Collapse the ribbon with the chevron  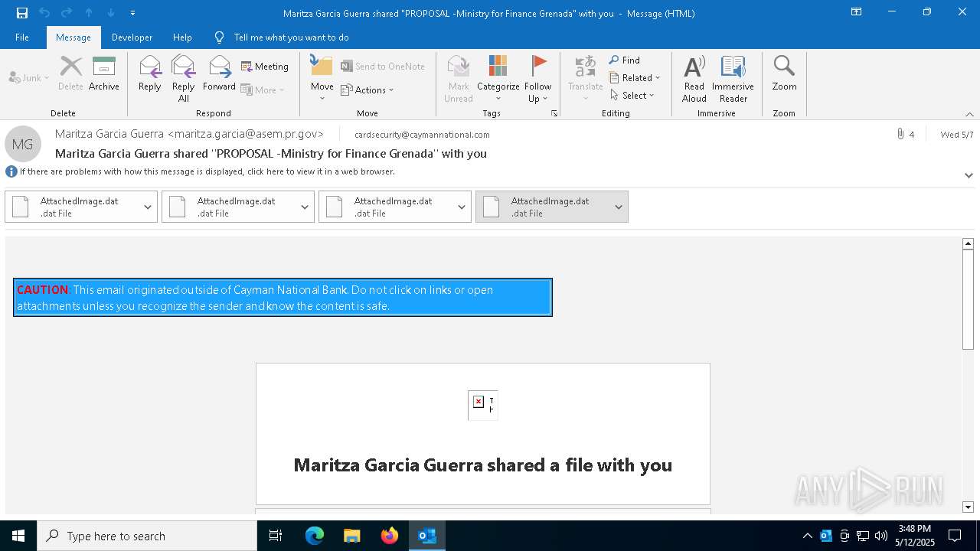coord(969,114)
